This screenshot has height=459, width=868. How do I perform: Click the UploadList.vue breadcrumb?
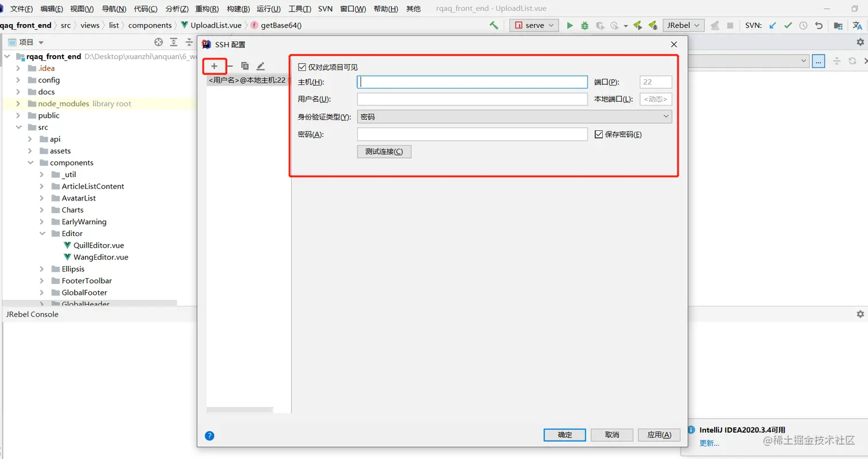click(x=211, y=25)
